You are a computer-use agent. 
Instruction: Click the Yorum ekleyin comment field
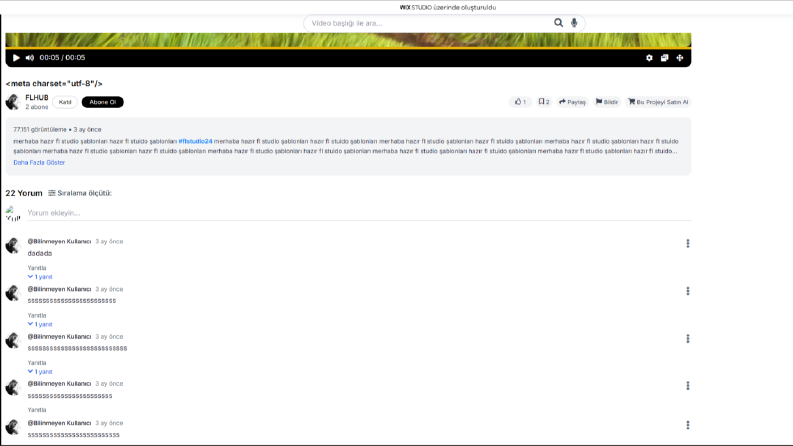coord(359,213)
